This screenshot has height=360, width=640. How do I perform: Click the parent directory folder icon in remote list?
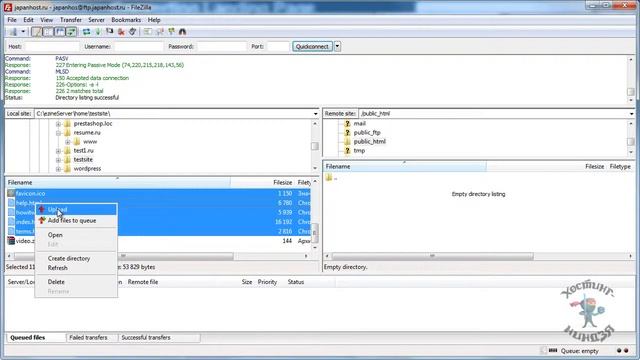pos(329,178)
